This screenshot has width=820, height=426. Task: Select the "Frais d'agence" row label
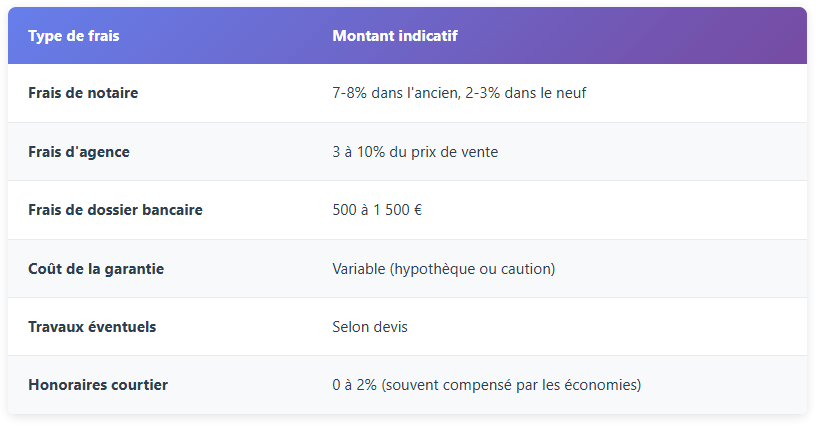[x=79, y=152]
